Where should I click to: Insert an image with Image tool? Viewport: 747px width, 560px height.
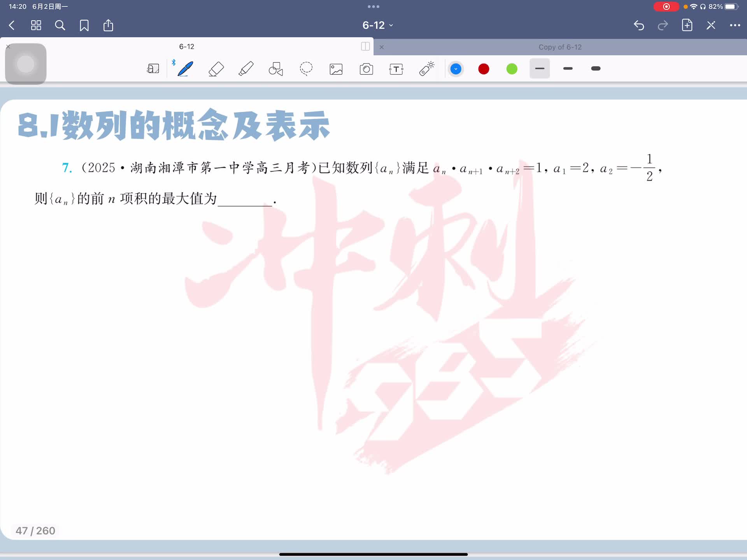(336, 69)
